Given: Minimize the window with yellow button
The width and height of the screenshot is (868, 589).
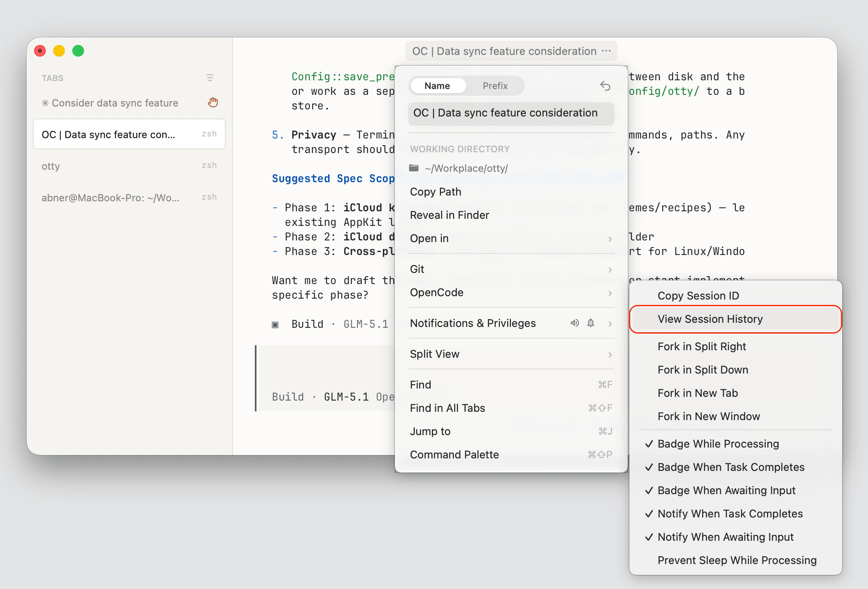Looking at the screenshot, I should pyautogui.click(x=59, y=51).
